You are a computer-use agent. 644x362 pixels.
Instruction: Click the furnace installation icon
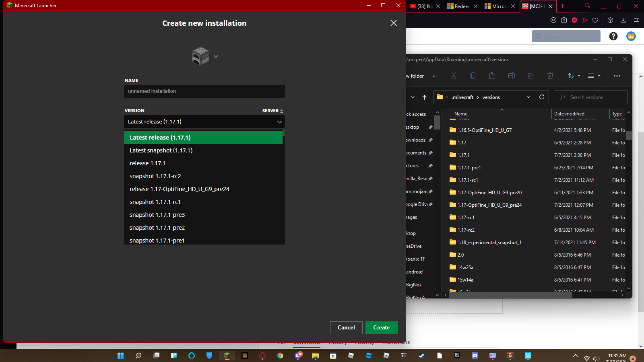(x=201, y=56)
